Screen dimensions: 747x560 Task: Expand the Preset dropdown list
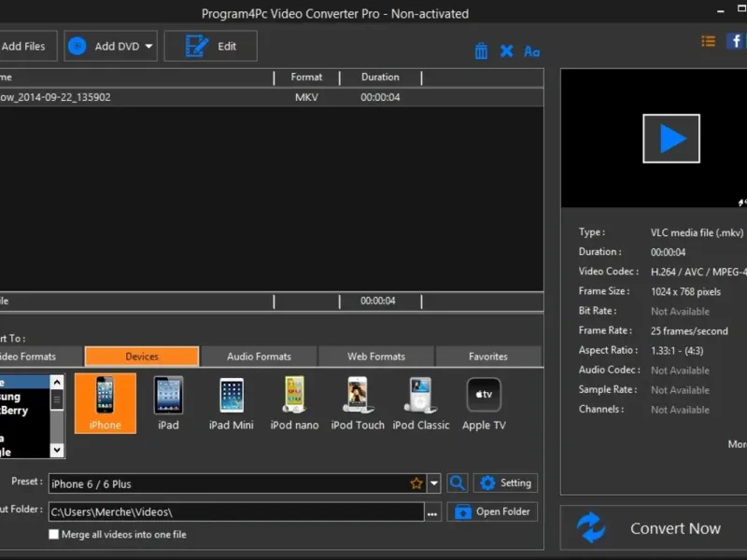pos(434,483)
